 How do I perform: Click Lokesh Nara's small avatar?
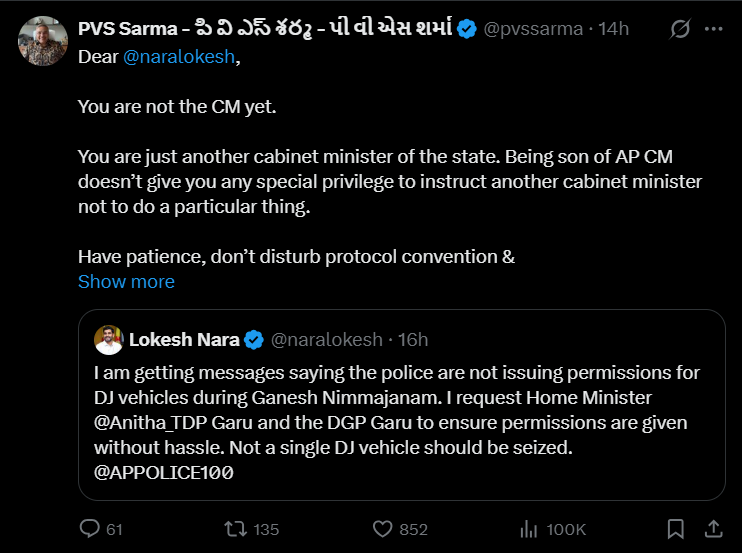(x=108, y=340)
